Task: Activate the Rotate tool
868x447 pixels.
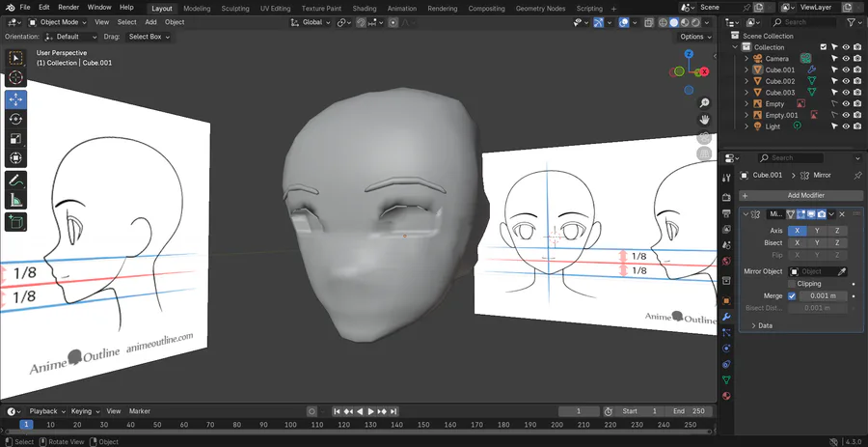Action: 15,119
